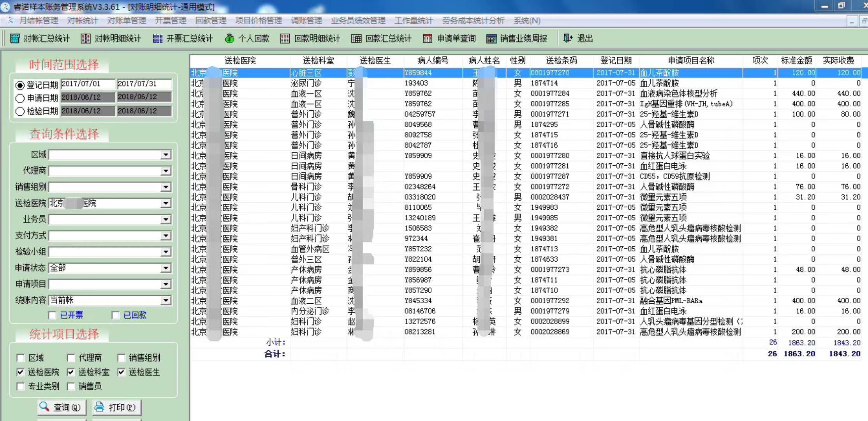Open 申请单查询 toolbar icon
The width and height of the screenshot is (868, 421).
point(449,38)
